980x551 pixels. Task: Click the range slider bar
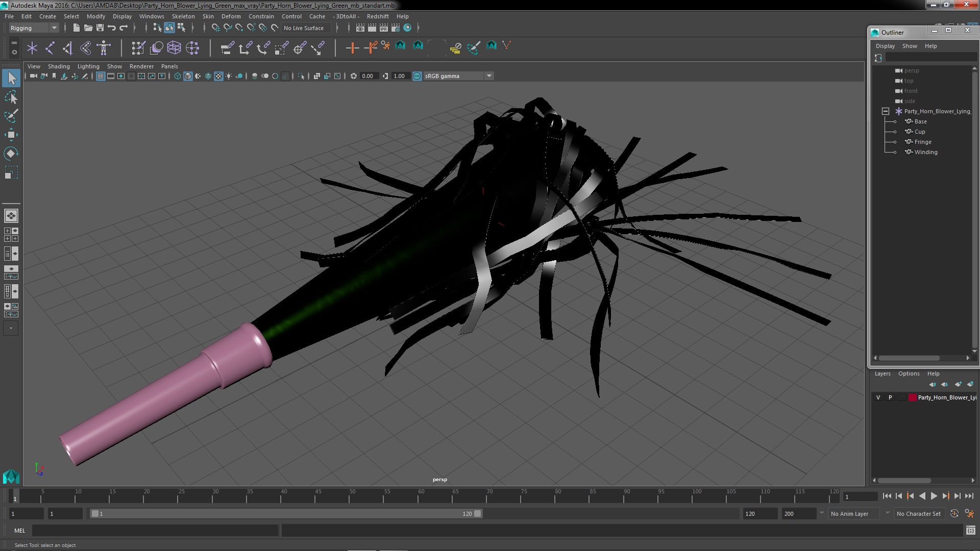(x=286, y=514)
